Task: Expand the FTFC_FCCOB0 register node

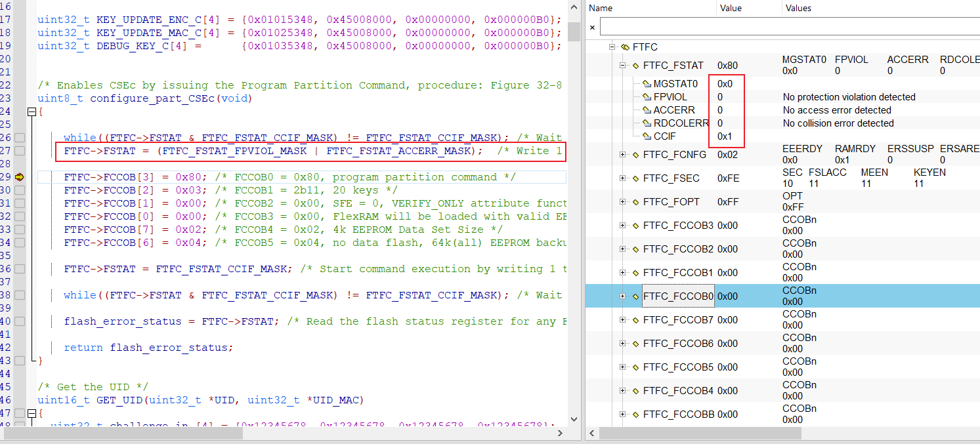Action: tap(623, 296)
